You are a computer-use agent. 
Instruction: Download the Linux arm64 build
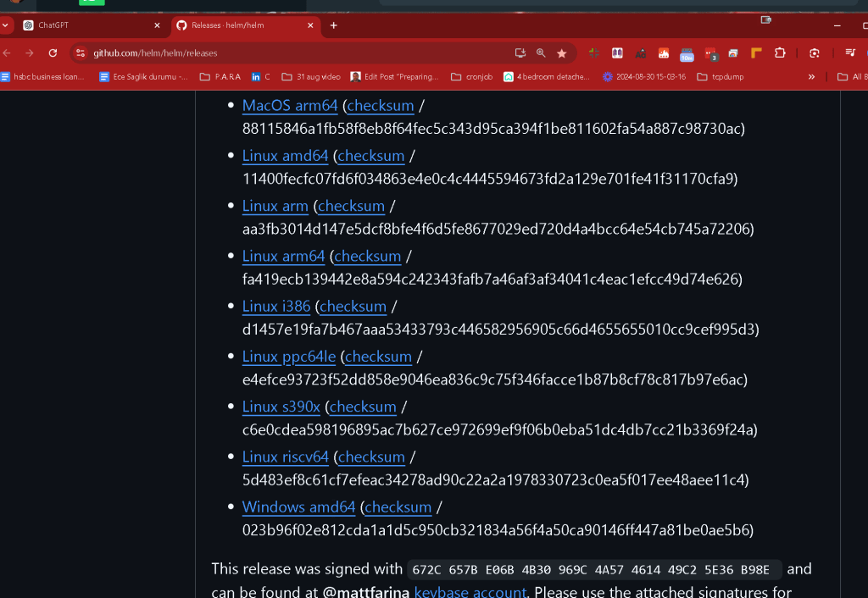(283, 256)
